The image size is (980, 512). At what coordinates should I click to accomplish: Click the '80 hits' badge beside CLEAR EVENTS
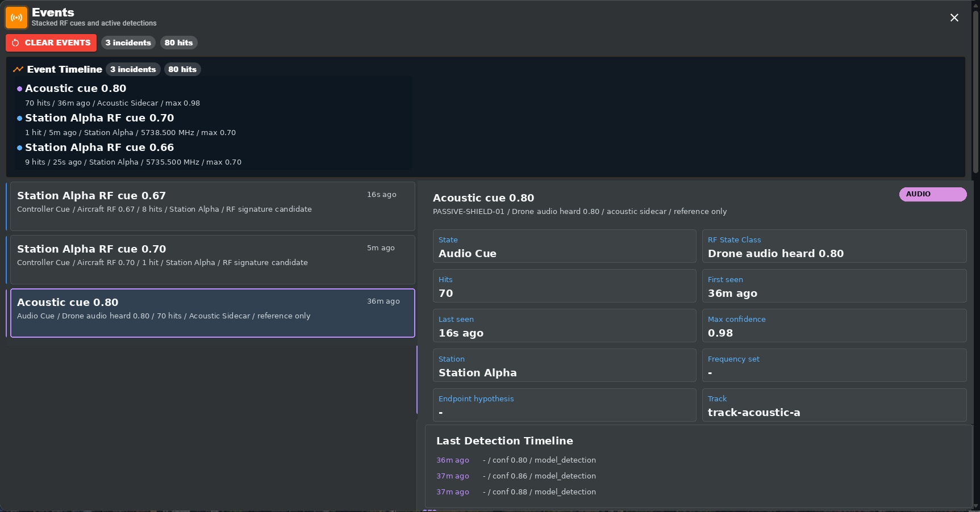[x=179, y=43]
